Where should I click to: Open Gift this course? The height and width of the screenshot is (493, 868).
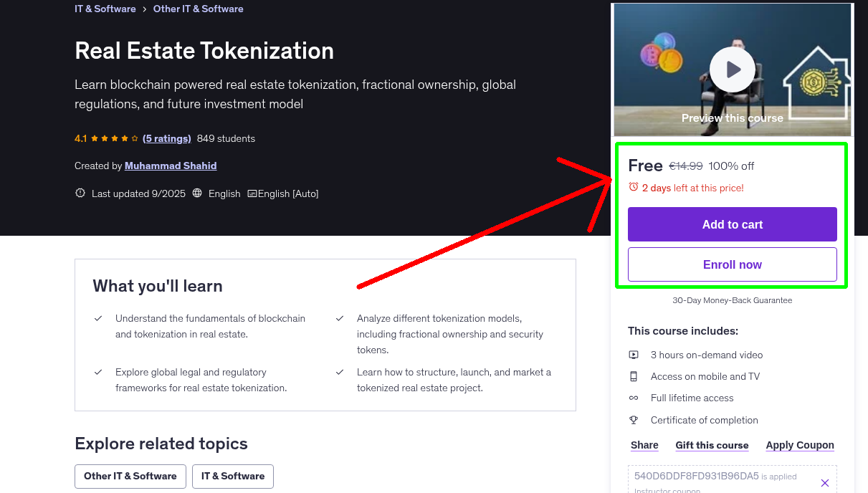click(712, 445)
